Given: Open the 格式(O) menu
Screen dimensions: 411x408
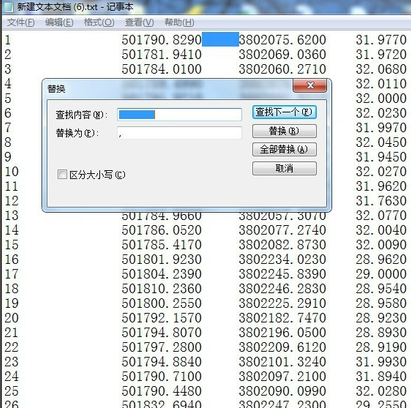Looking at the screenshot, I should tap(99, 23).
